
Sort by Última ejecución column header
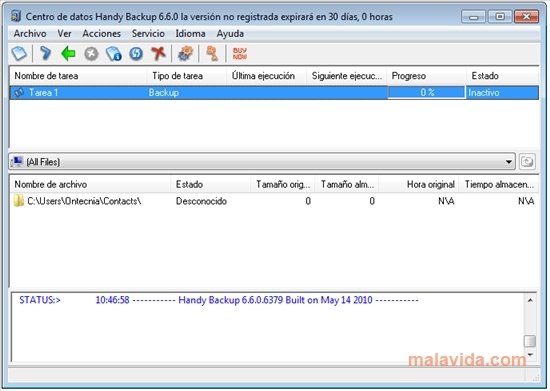pos(266,76)
